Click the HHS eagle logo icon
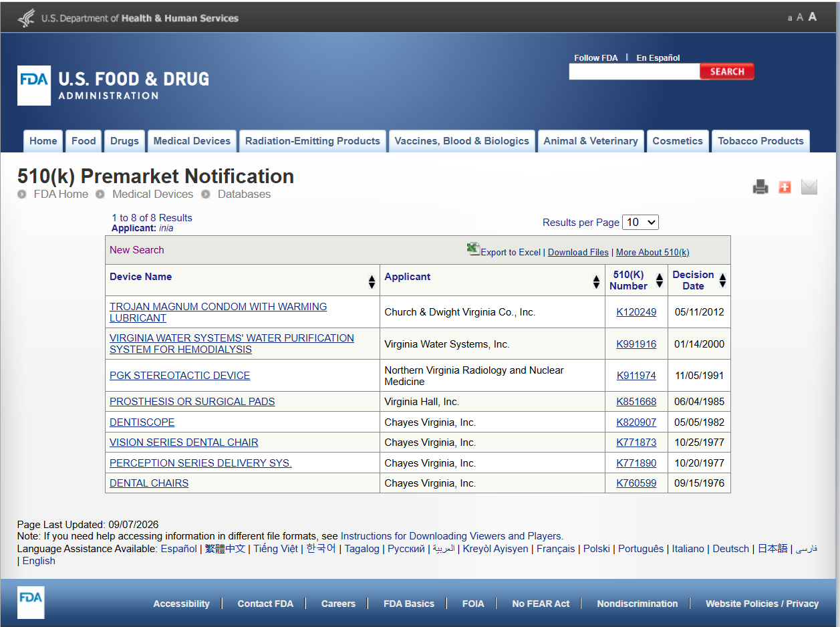840x627 pixels. 26,18
